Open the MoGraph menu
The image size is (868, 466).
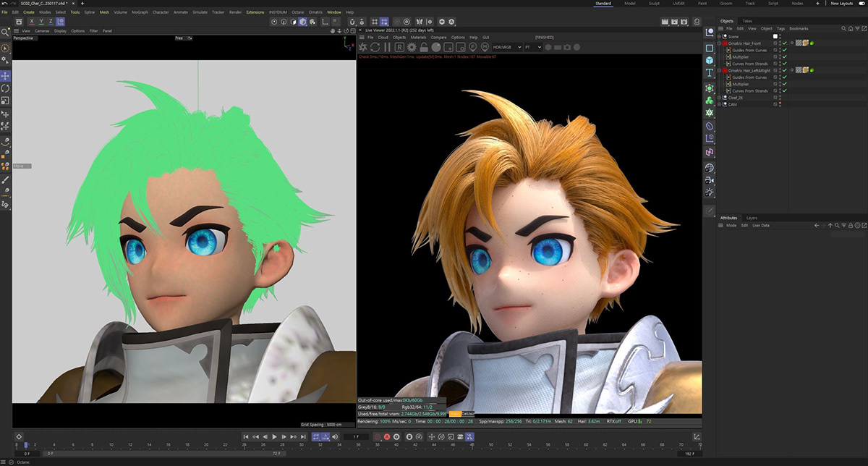(x=140, y=12)
